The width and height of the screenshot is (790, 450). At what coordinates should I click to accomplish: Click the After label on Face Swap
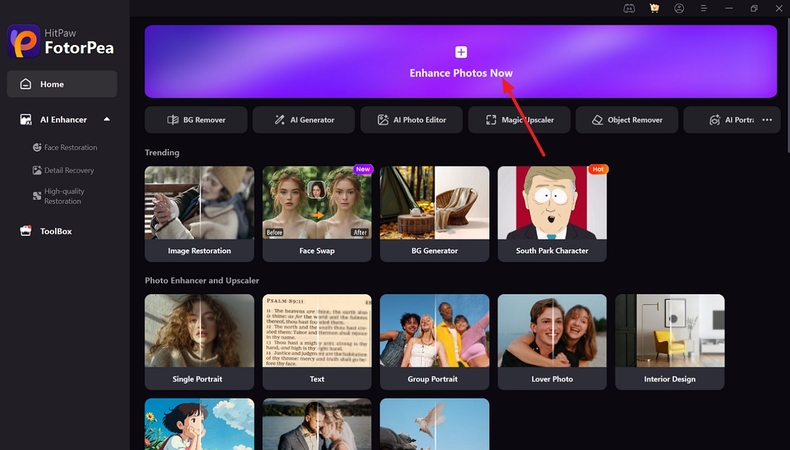[360, 232]
